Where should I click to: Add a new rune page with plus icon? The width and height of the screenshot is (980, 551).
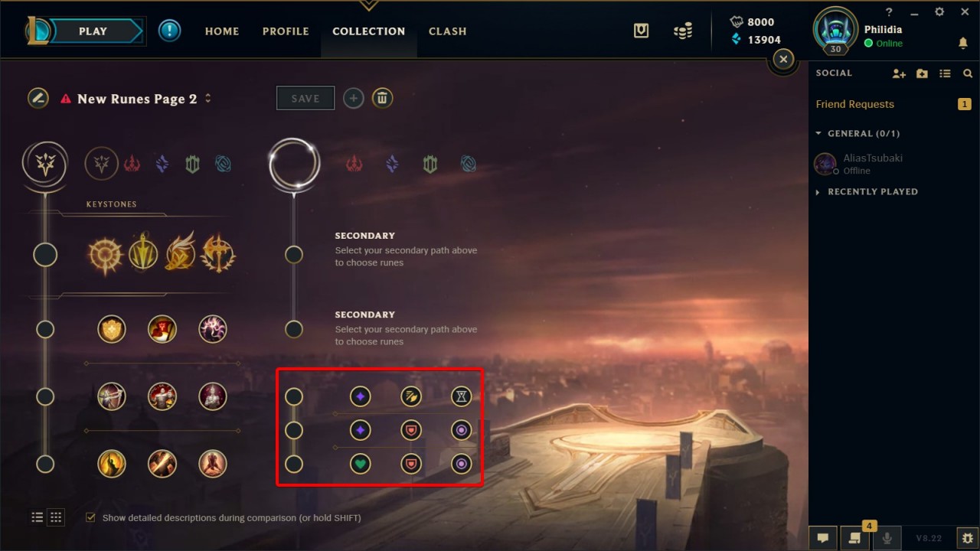[353, 98]
